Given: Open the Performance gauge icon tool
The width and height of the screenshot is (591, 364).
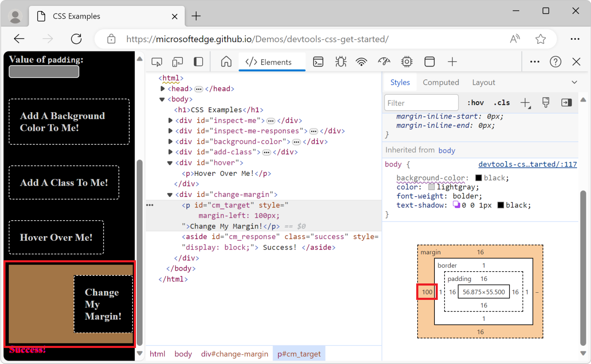Looking at the screenshot, I should coord(384,62).
